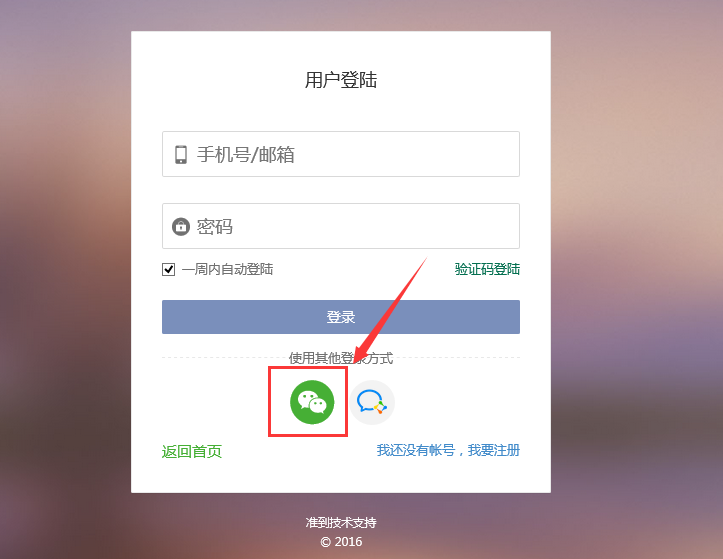Toggle the 一周内自动登陆 checkbox
The height and width of the screenshot is (559, 723).
pyautogui.click(x=168, y=269)
